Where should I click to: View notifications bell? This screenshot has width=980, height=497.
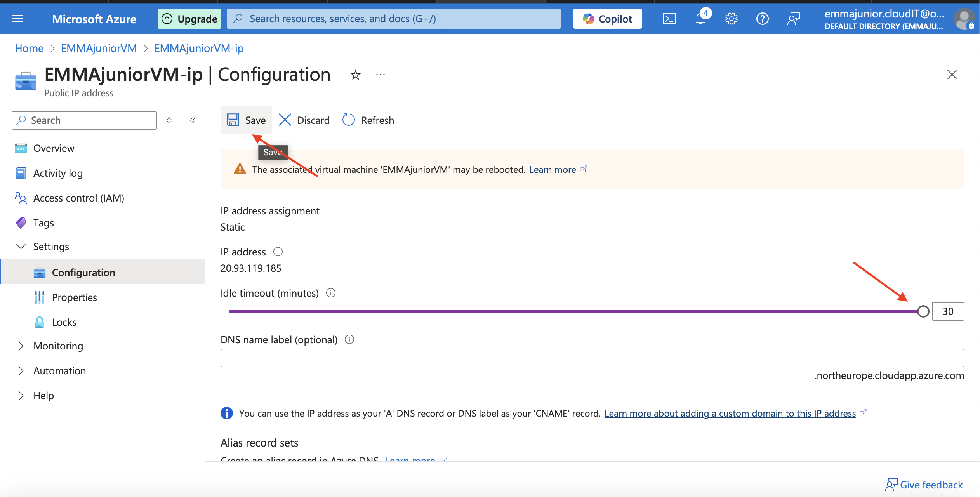(701, 18)
